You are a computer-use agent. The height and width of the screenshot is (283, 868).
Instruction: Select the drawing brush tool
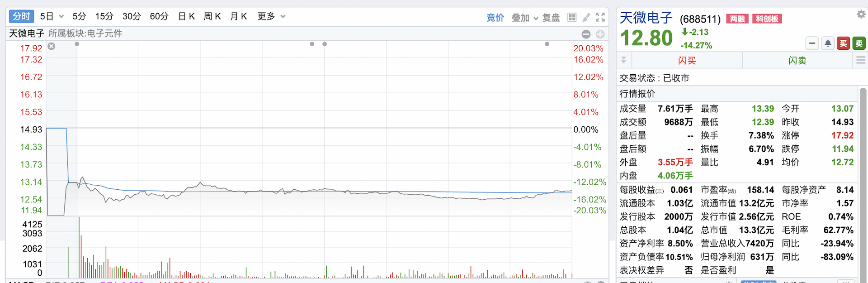586,17
